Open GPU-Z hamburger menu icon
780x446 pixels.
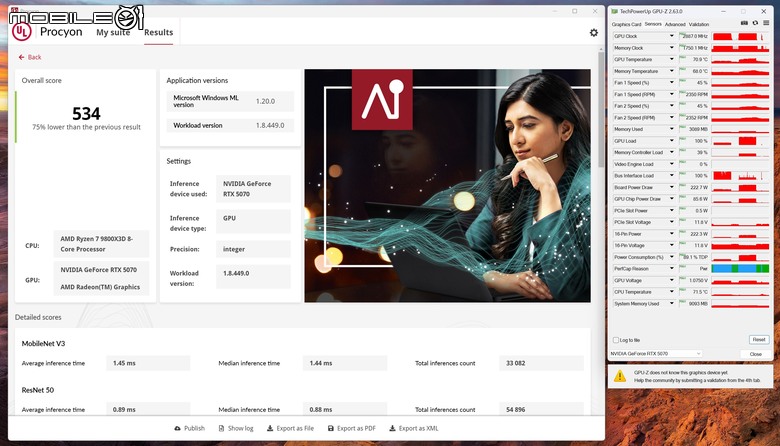click(766, 23)
